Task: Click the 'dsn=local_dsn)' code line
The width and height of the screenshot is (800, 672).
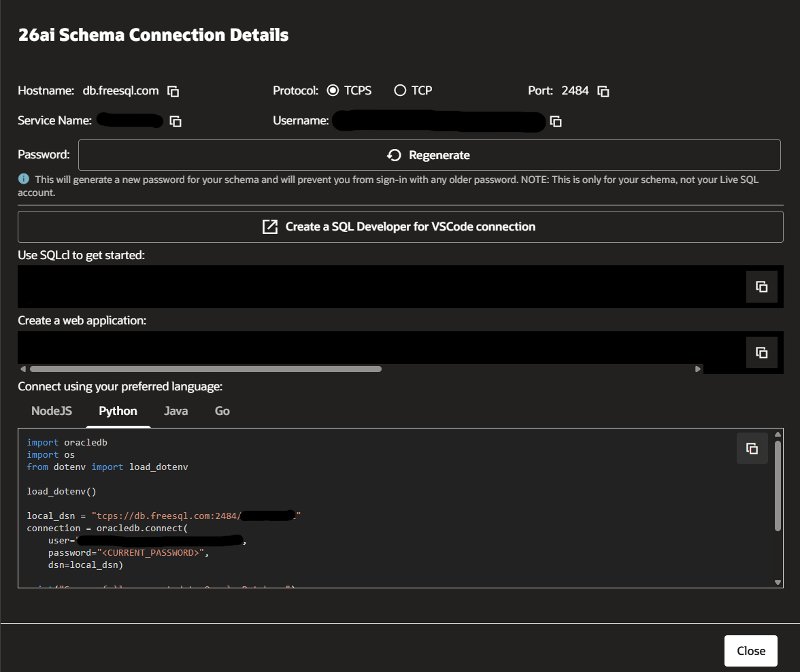Action: tap(86, 565)
